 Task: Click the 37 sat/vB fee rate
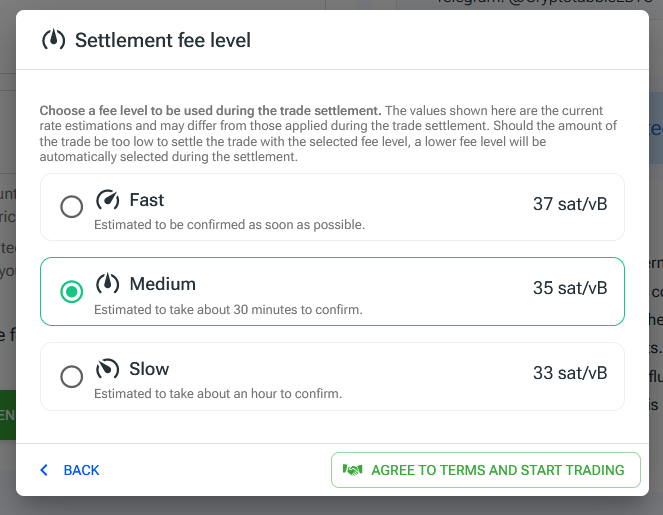click(570, 204)
